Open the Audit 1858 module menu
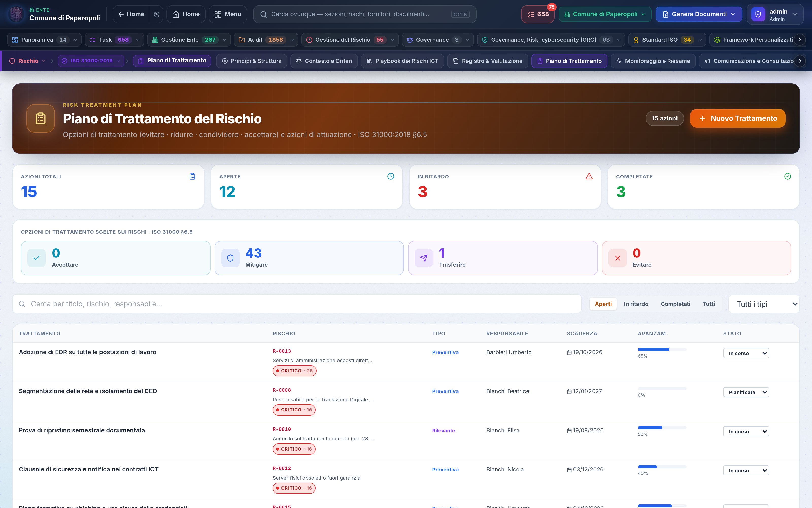Viewport: 812px width, 508px height. coord(266,40)
